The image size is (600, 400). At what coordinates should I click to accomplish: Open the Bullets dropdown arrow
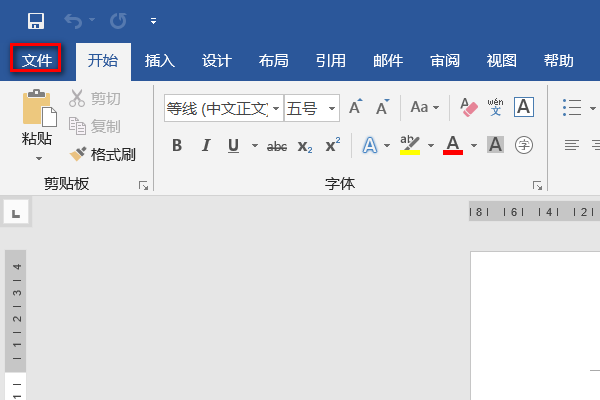pyautogui.click(x=593, y=108)
